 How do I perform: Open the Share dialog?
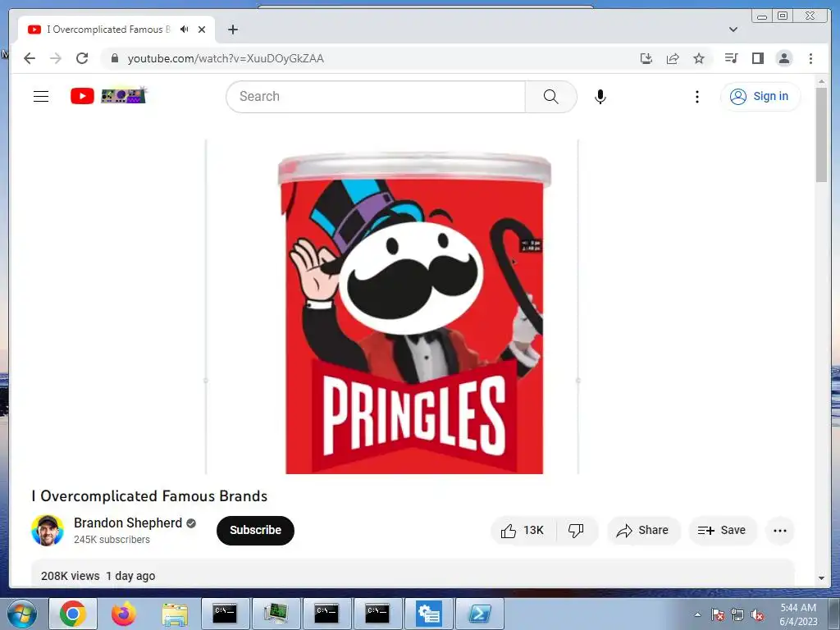click(x=643, y=531)
